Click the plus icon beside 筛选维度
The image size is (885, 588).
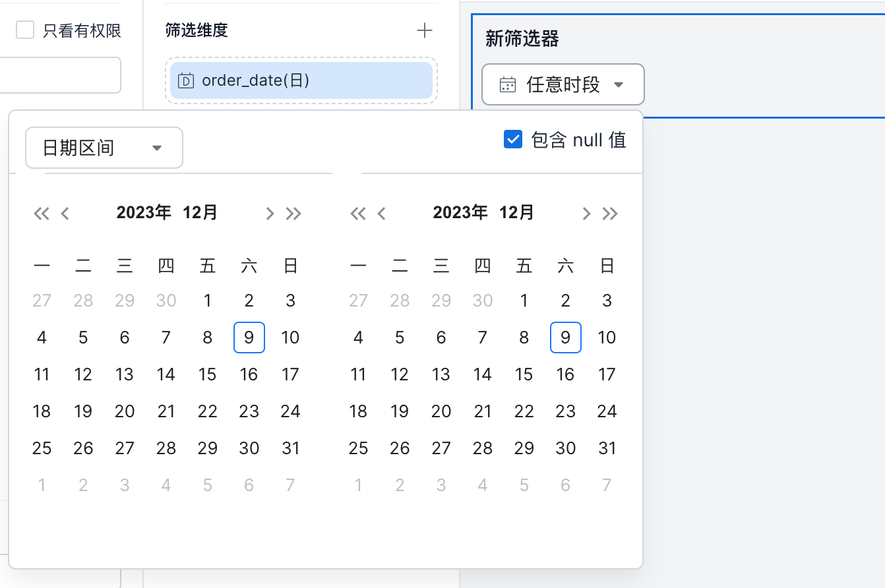[425, 30]
